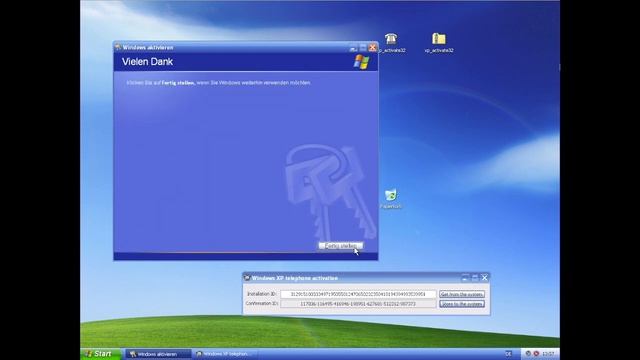Click the Vielen Dank heading text
This screenshot has height=360, width=640.
pos(147,62)
